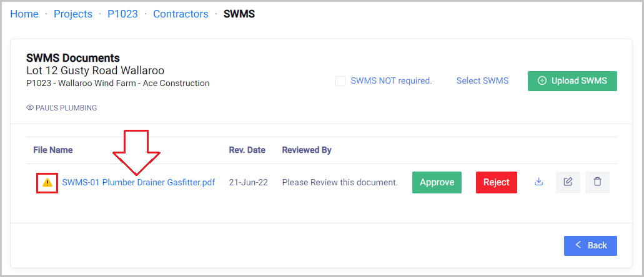Click the Select SWMS link
This screenshot has height=277, width=644.
pyautogui.click(x=482, y=81)
